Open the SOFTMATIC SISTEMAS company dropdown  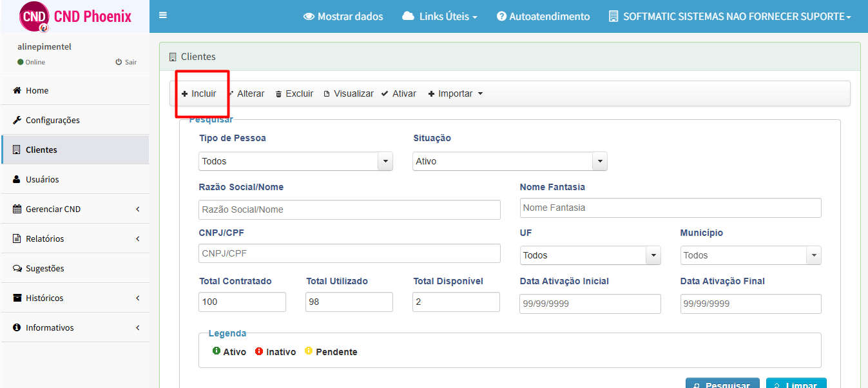[729, 16]
